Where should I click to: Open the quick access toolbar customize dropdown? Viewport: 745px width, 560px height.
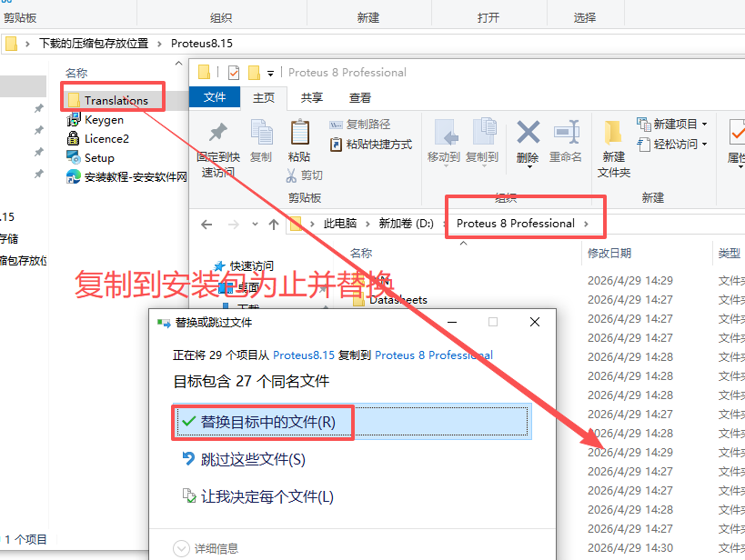click(270, 73)
